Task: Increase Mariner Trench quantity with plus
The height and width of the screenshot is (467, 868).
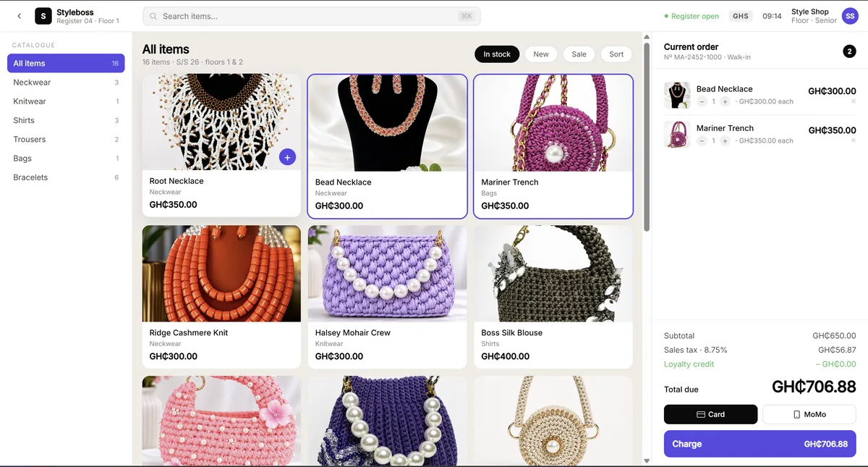Action: (725, 140)
